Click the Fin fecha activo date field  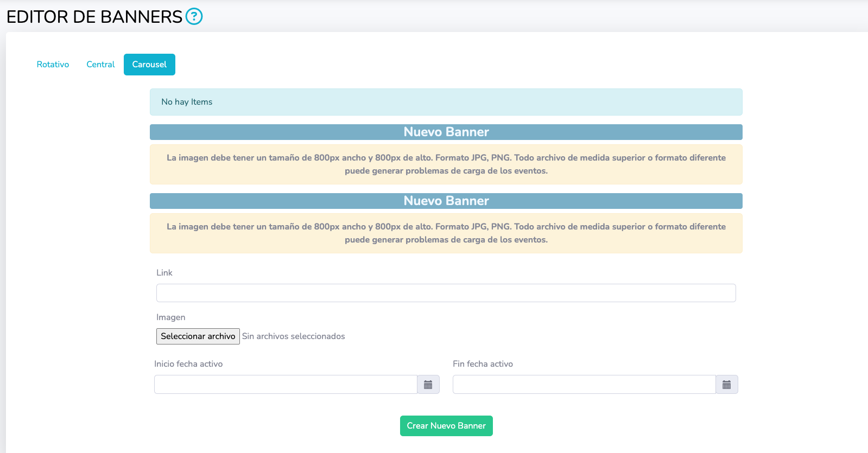[584, 385]
